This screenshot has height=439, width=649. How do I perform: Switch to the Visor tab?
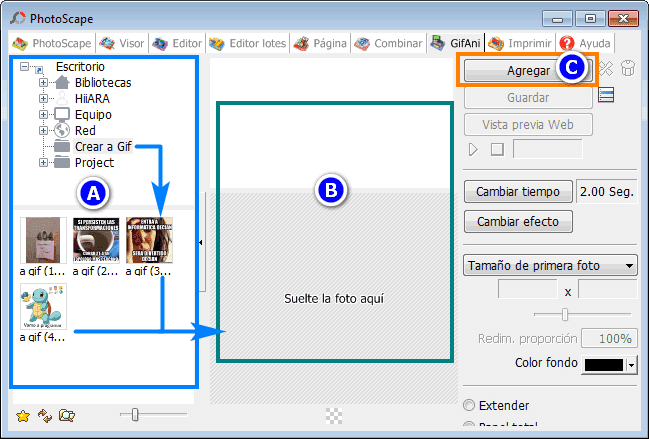click(x=122, y=43)
